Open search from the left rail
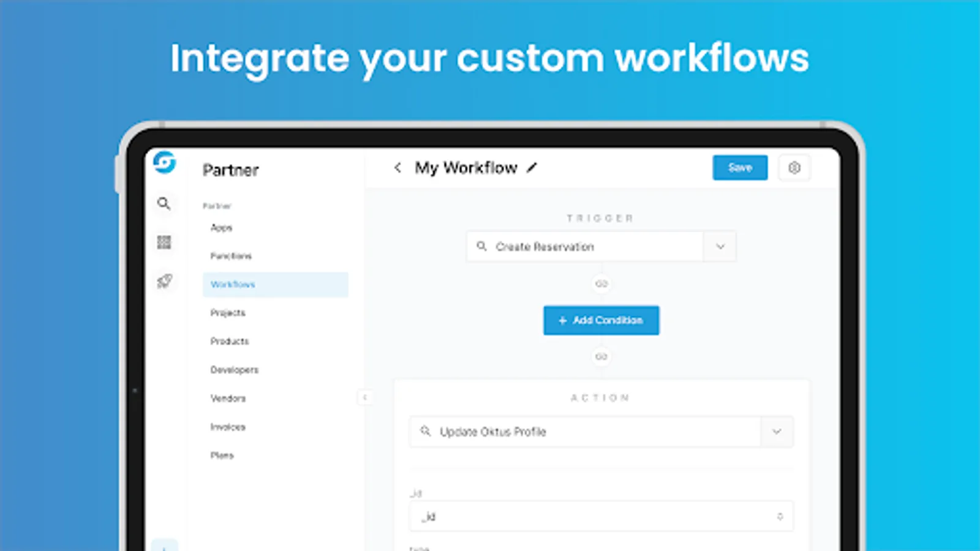The height and width of the screenshot is (551, 980). tap(164, 203)
